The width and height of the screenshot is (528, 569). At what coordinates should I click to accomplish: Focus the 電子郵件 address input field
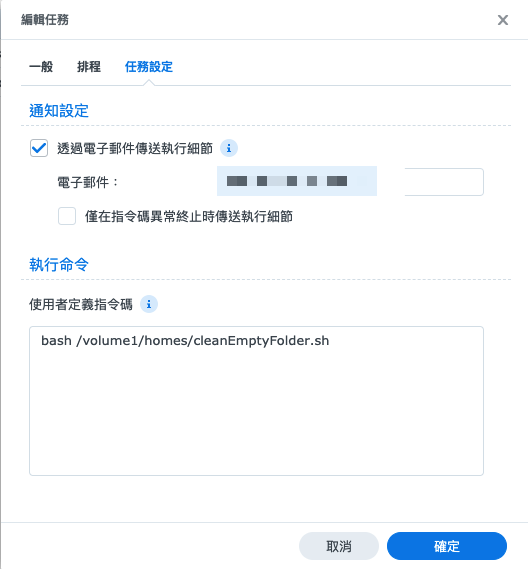[350, 181]
